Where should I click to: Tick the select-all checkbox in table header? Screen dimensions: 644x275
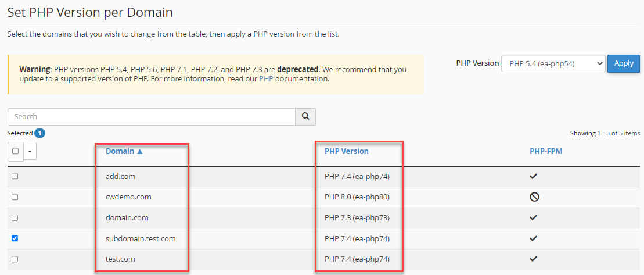(x=15, y=151)
